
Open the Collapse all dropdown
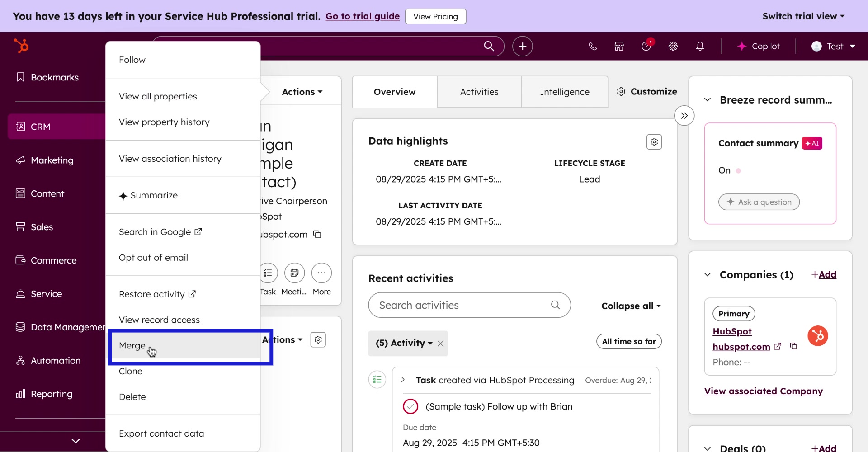[x=631, y=306]
